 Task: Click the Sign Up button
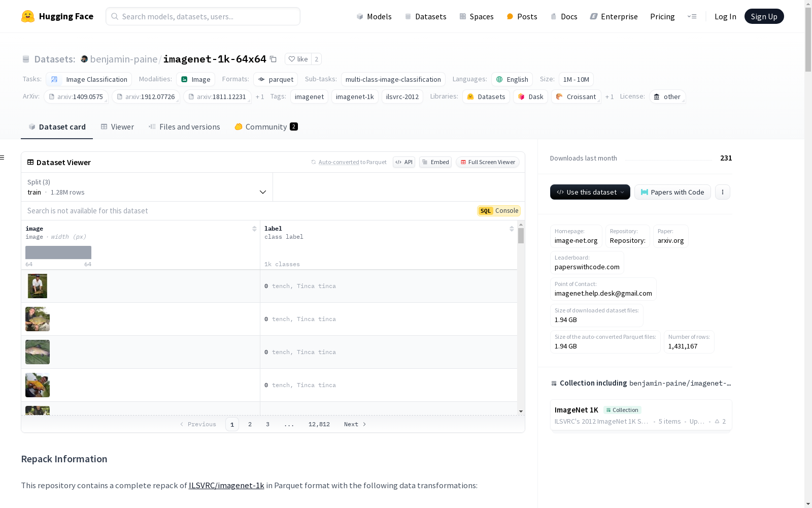point(764,16)
